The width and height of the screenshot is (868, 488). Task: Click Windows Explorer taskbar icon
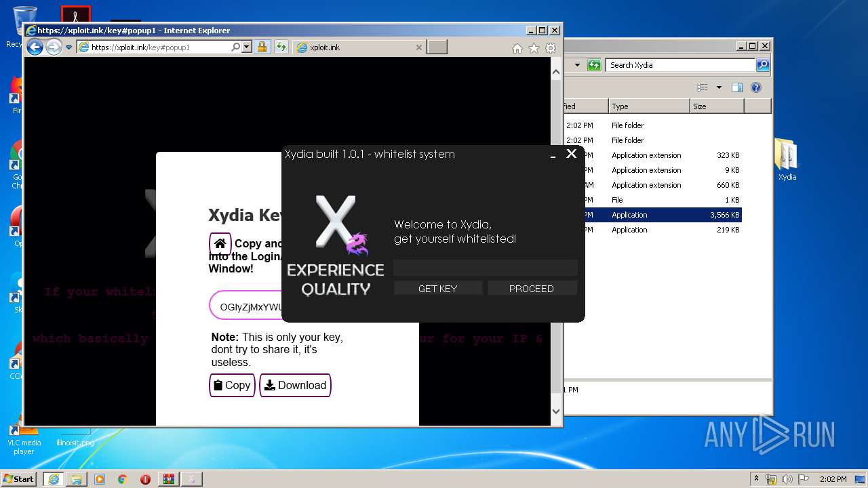77,479
